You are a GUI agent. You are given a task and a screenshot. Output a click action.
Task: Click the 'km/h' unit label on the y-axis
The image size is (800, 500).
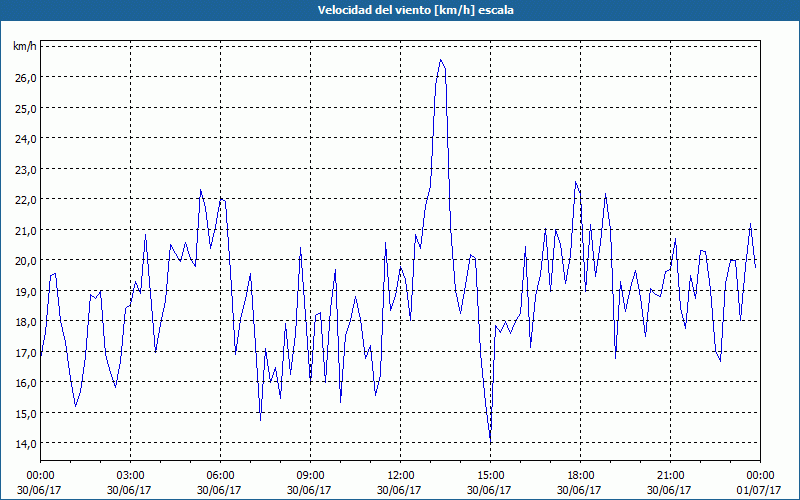pyautogui.click(x=25, y=47)
